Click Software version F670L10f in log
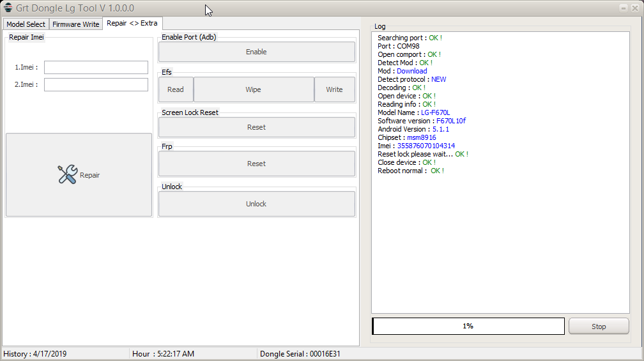 click(451, 121)
